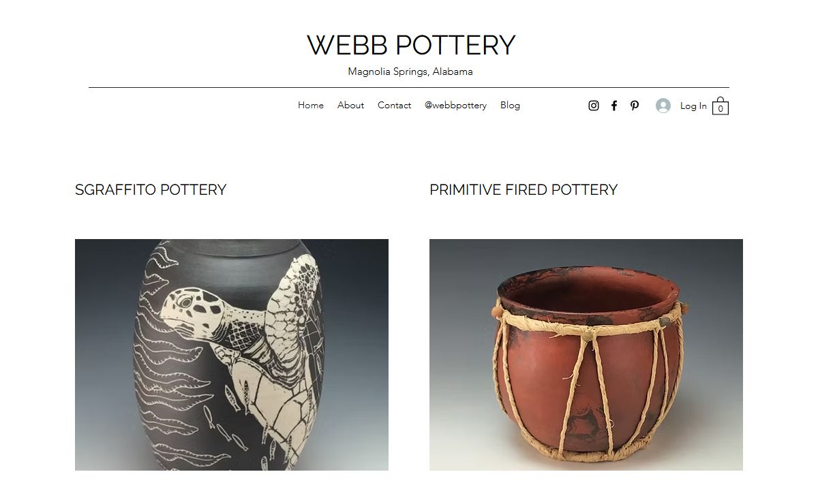The image size is (818, 504).
Task: Open the Sgraffito Pottery heading link
Action: [151, 190]
